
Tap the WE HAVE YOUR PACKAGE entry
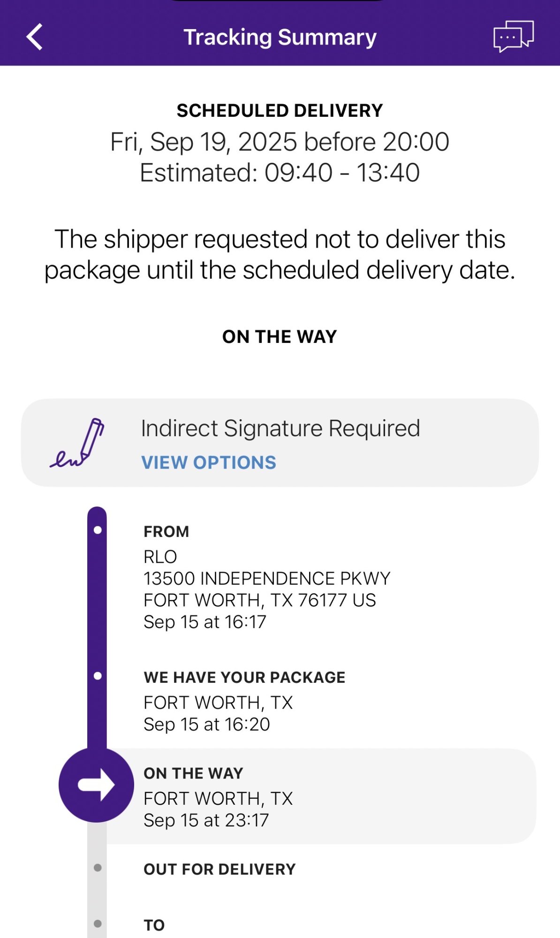[244, 677]
